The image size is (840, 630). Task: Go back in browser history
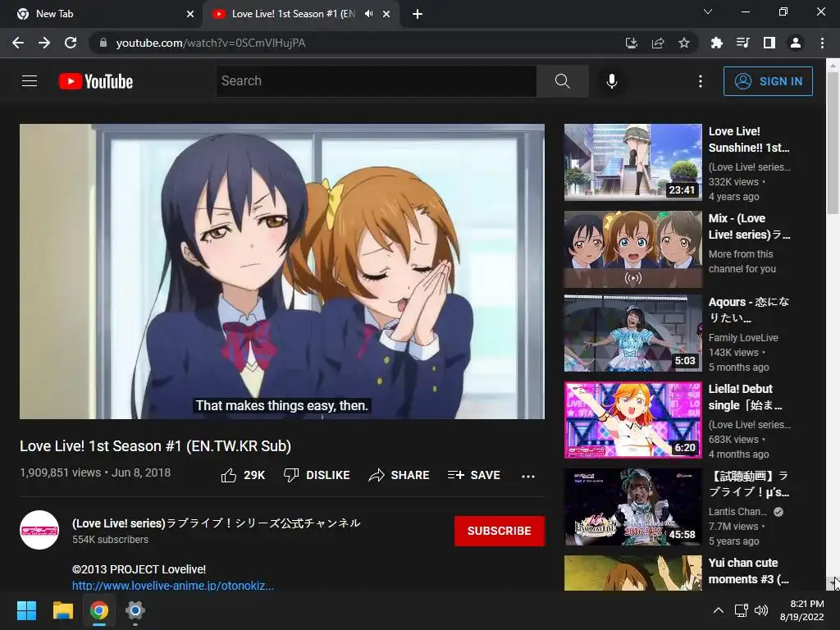pyautogui.click(x=18, y=43)
